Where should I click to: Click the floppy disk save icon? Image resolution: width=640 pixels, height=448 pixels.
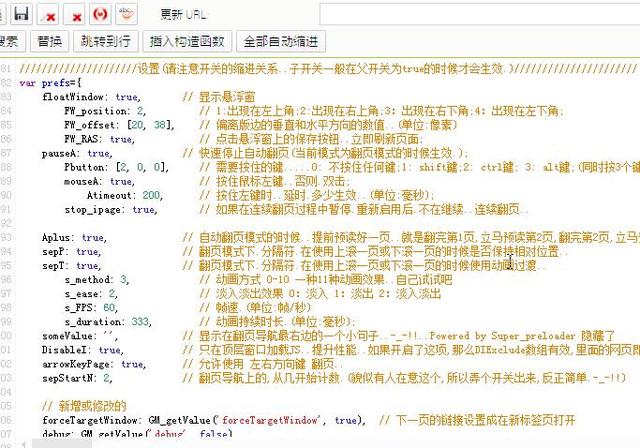pyautogui.click(x=22, y=14)
